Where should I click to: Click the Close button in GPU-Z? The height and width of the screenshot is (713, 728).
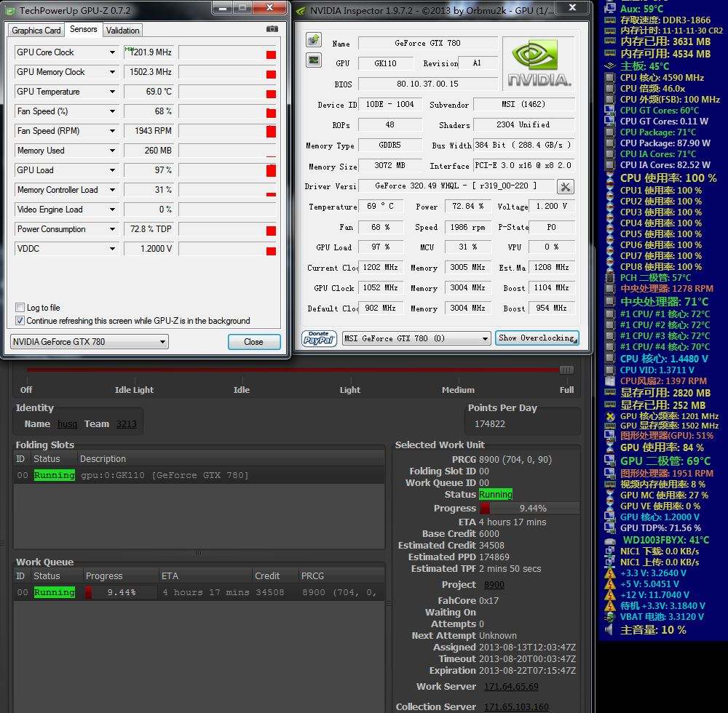(254, 342)
